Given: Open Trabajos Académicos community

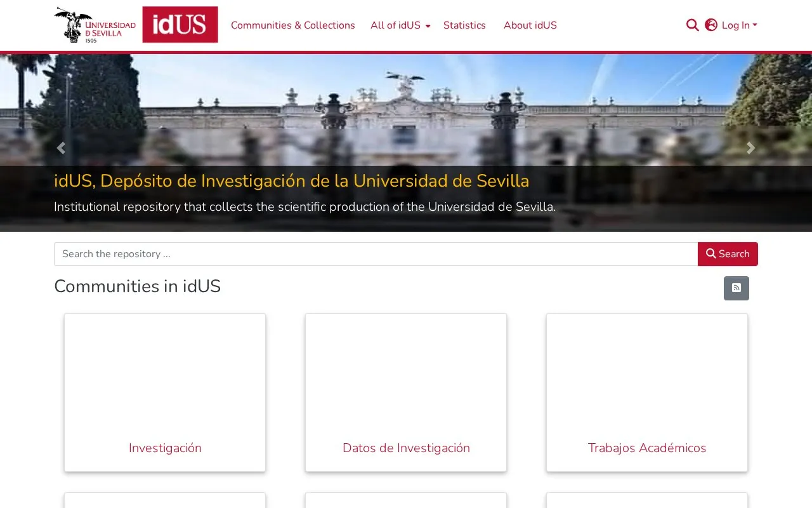Looking at the screenshot, I should pyautogui.click(x=647, y=448).
